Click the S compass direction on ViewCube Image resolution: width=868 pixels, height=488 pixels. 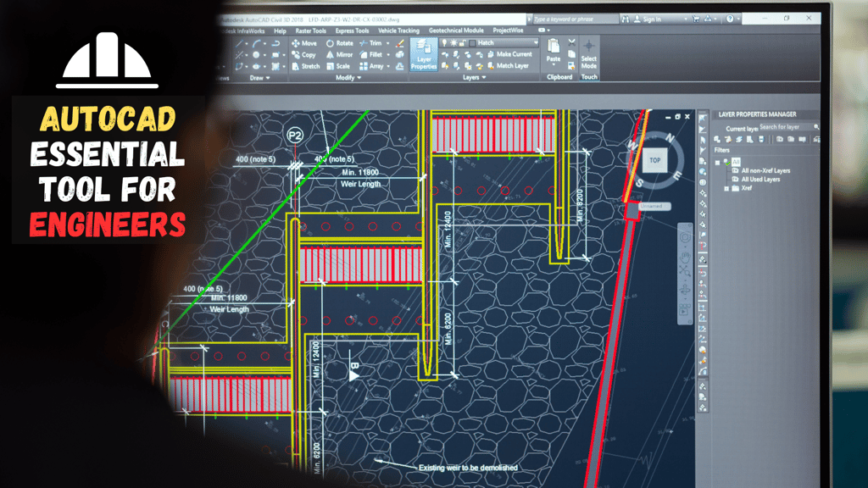(x=639, y=183)
